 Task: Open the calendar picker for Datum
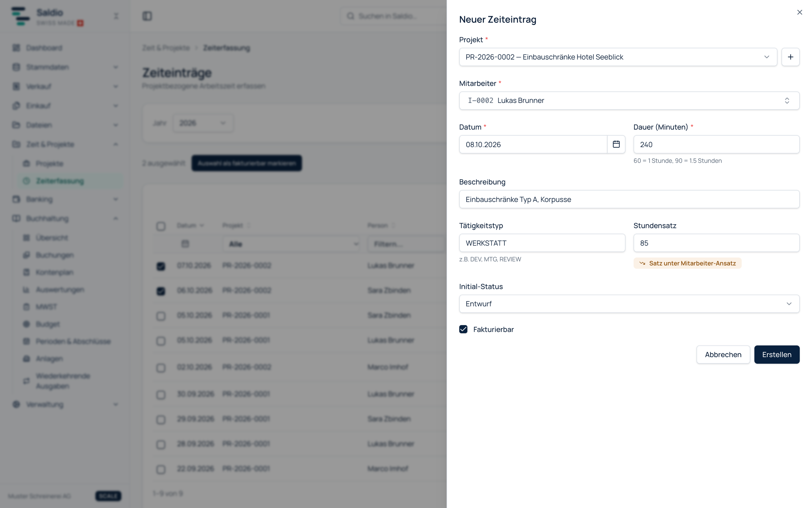pos(616,144)
